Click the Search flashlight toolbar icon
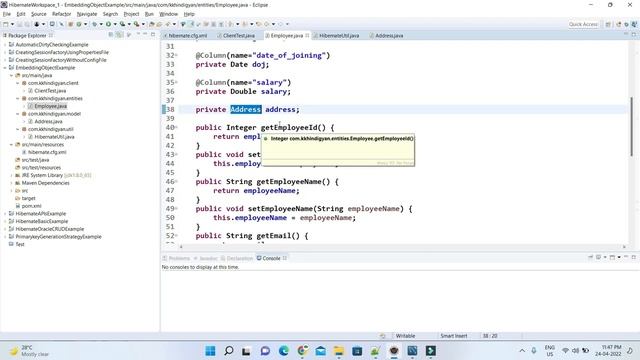640x360 pixels. pos(167,24)
